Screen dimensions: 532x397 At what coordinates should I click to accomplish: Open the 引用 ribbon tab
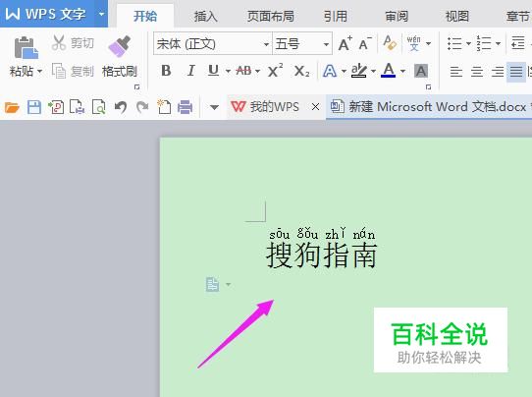(x=336, y=16)
